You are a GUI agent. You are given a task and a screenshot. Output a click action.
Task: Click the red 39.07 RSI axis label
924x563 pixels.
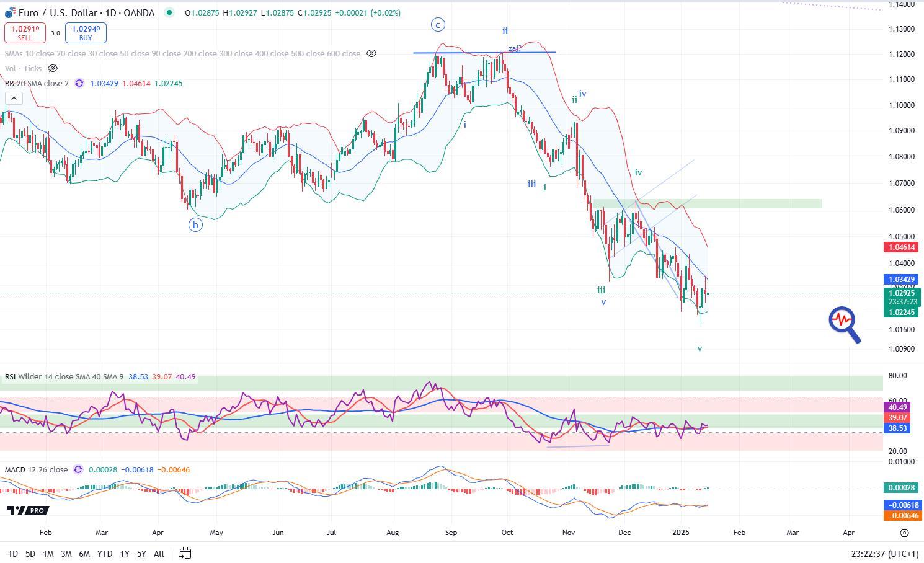(x=898, y=418)
